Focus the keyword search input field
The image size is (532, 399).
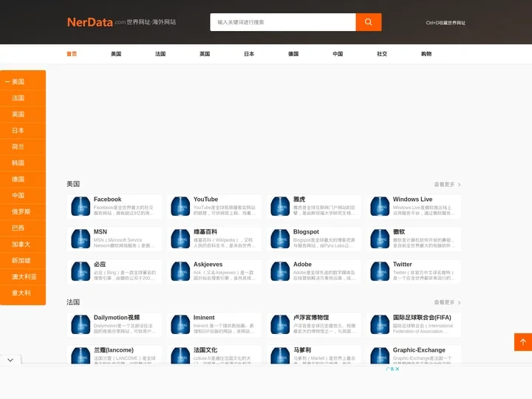point(283,22)
